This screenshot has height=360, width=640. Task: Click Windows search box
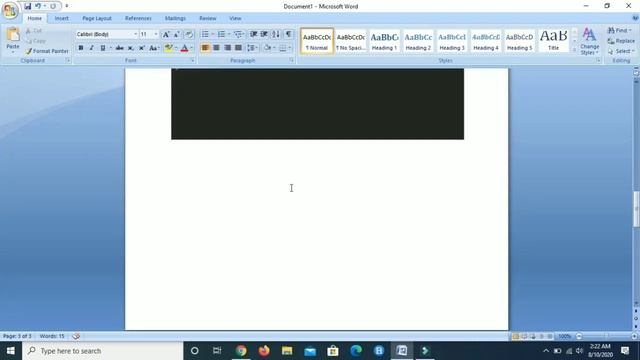[103, 351]
